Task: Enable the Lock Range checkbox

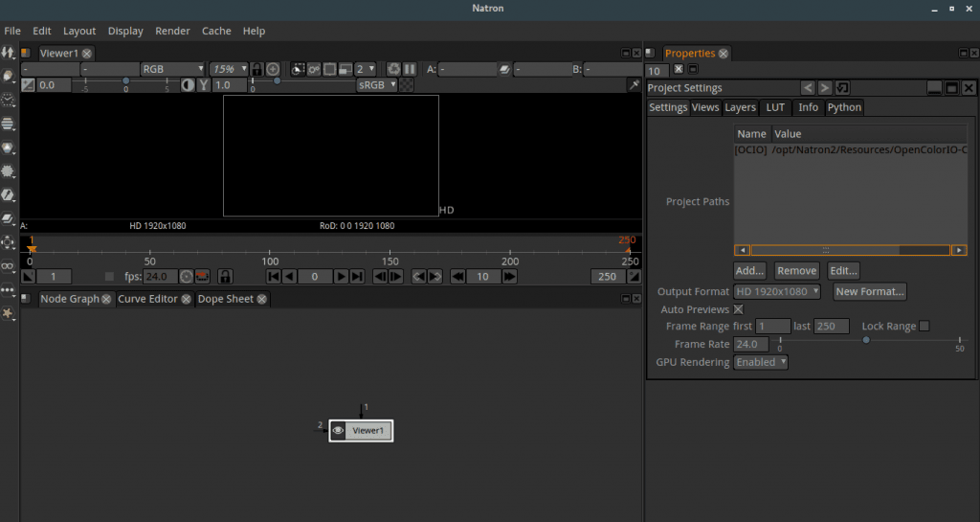Action: (x=924, y=327)
